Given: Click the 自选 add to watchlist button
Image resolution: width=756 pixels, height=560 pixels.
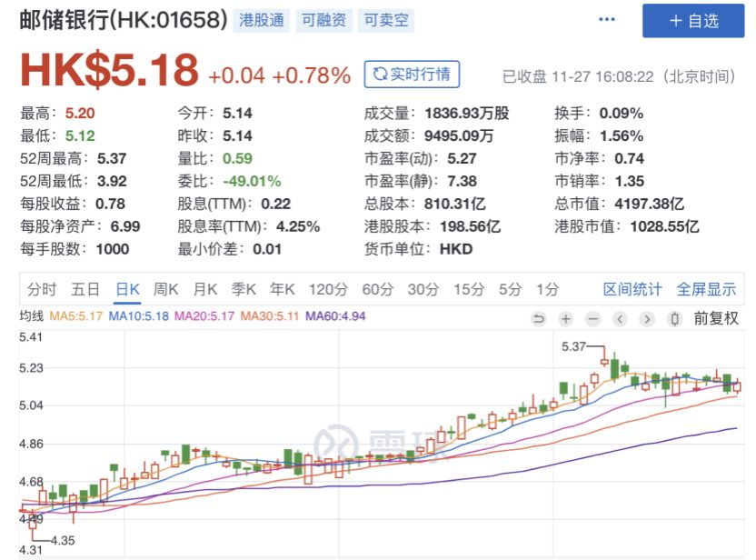Looking at the screenshot, I should pyautogui.click(x=693, y=21).
